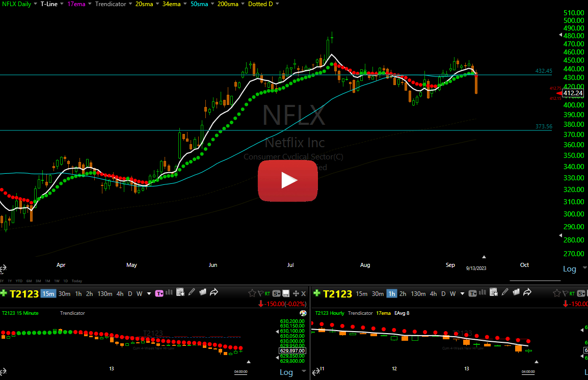Open the T-Line indicator dropdown arrow
Image resolution: width=588 pixels, height=380 pixels.
[62, 4]
